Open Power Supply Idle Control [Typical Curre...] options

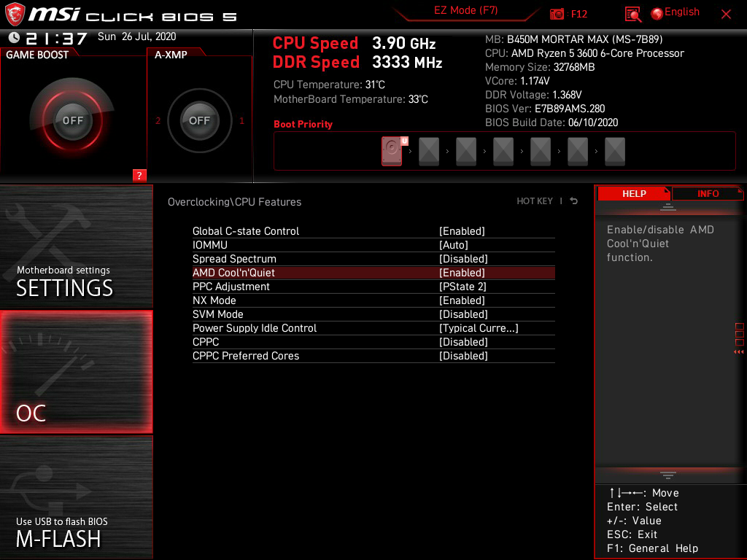tap(479, 327)
